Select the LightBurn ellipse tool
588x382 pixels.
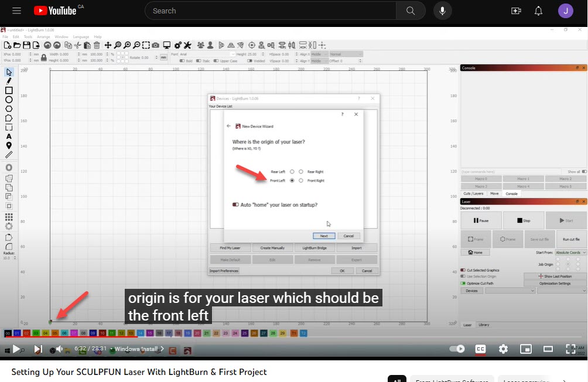coord(9,100)
